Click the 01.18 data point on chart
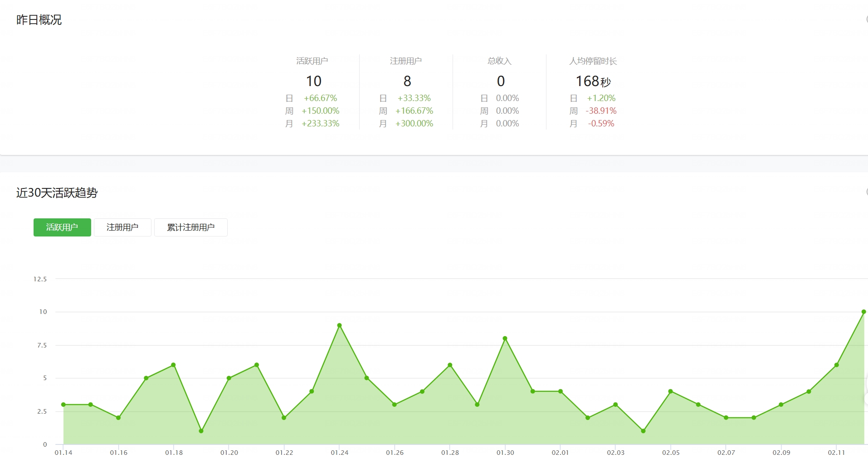This screenshot has width=868, height=463. 173,365
